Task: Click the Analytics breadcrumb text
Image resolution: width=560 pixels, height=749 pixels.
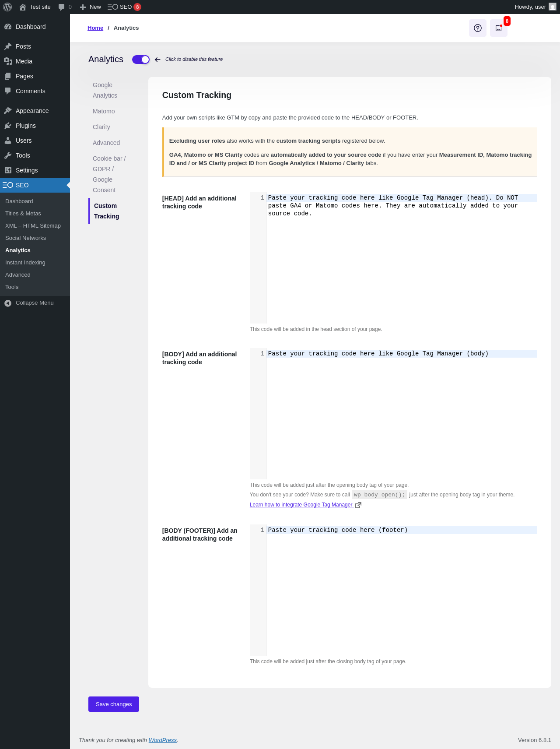Action: pyautogui.click(x=126, y=28)
